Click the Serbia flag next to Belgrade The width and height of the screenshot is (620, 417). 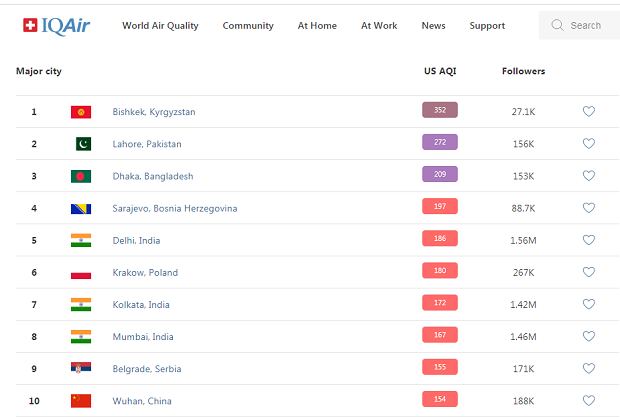(x=81, y=369)
